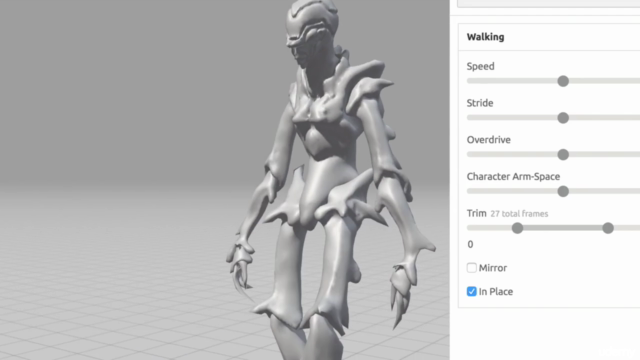
Task: Click the '27 total frames' text
Action: (x=519, y=214)
